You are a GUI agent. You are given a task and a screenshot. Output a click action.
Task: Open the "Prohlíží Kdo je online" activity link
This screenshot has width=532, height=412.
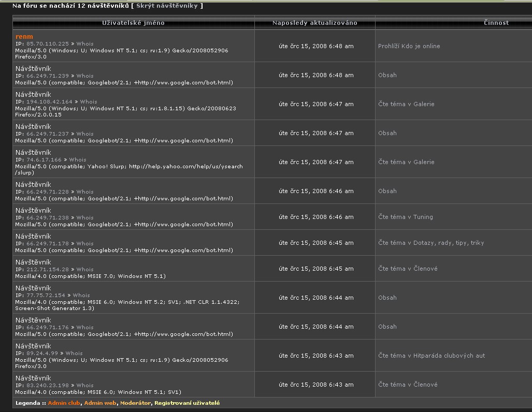[x=409, y=46]
